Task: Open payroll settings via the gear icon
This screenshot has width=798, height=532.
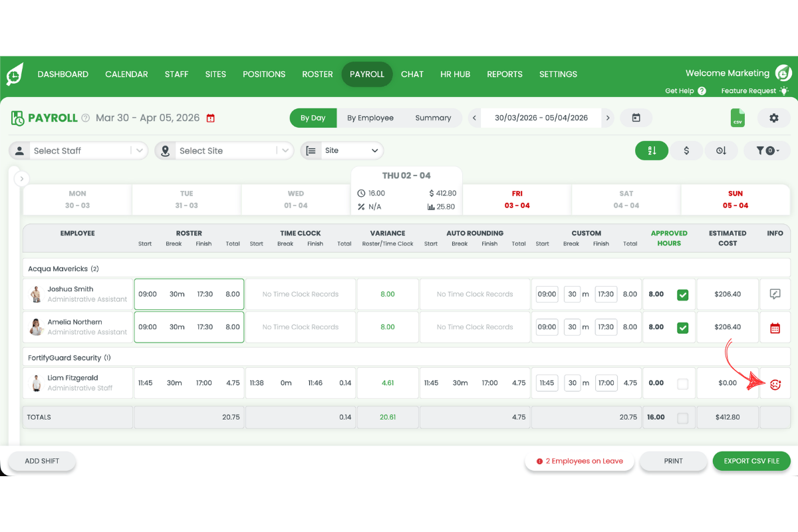Action: pos(773,118)
